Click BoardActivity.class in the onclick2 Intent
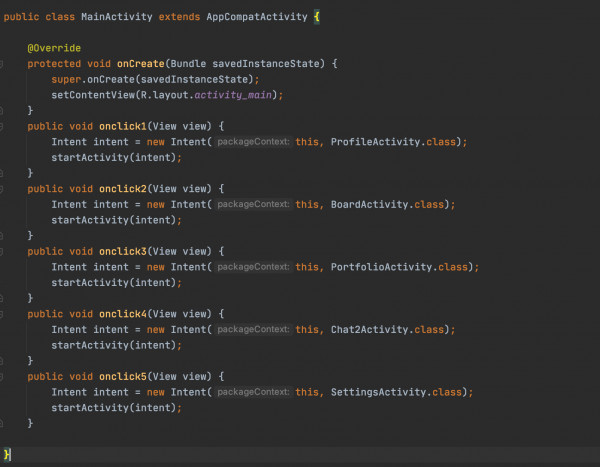Image resolution: width=600 pixels, height=467 pixels. point(387,204)
